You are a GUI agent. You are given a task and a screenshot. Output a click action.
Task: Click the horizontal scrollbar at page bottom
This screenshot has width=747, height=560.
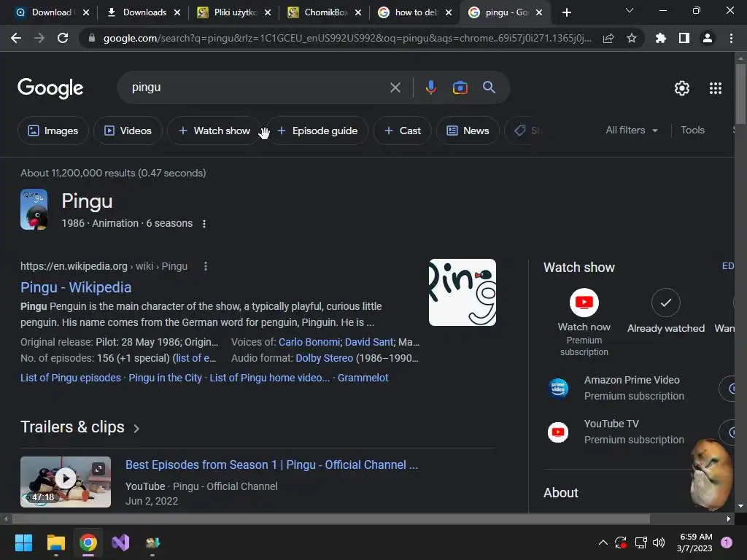pyautogui.click(x=330, y=518)
